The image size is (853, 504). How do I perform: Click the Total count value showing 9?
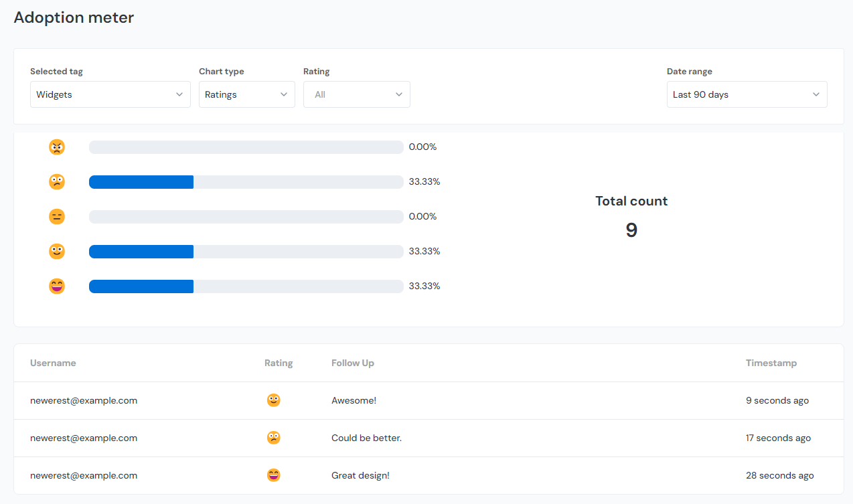tap(630, 230)
